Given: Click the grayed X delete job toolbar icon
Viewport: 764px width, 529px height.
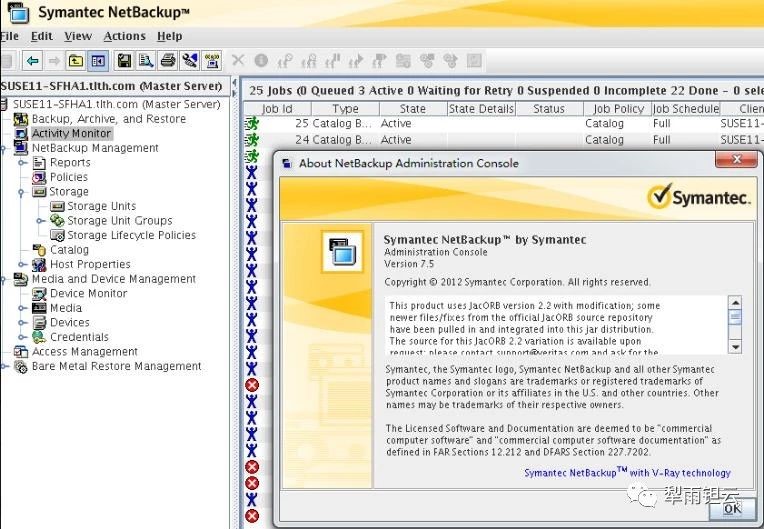Looking at the screenshot, I should [x=238, y=60].
